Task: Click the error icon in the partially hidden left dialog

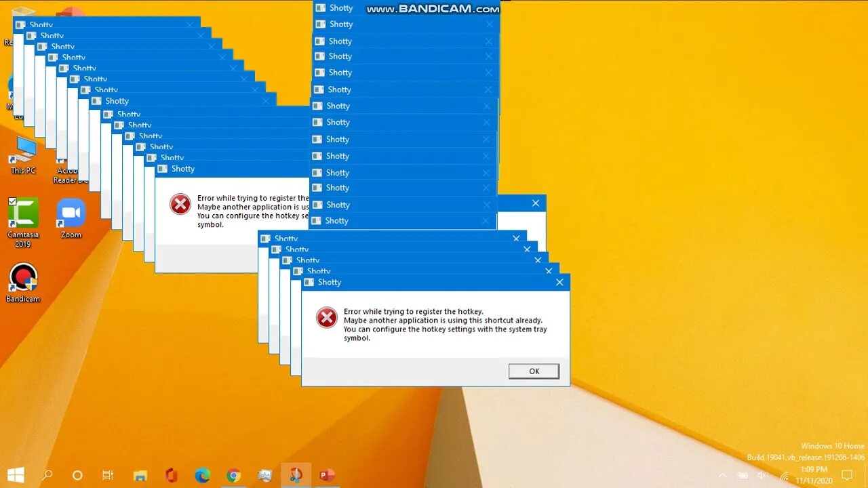Action: click(180, 204)
